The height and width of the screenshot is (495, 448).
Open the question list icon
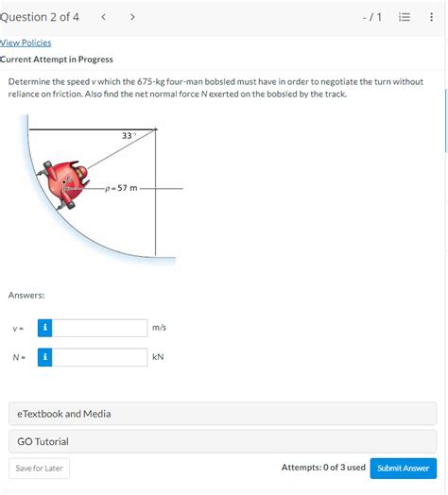point(405,17)
